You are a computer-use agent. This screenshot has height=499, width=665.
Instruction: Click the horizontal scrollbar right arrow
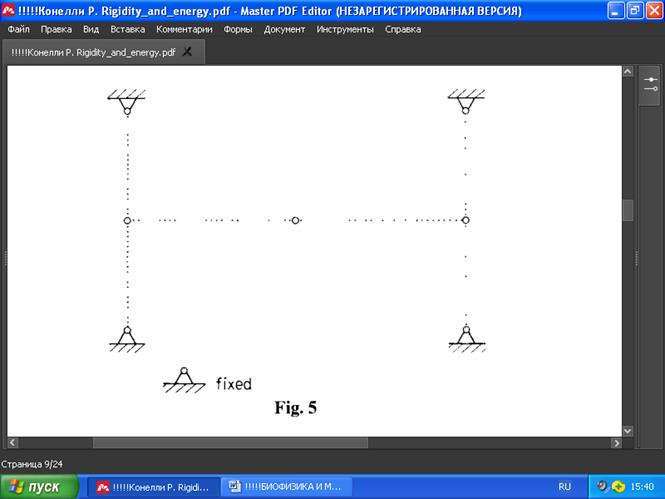coord(616,443)
